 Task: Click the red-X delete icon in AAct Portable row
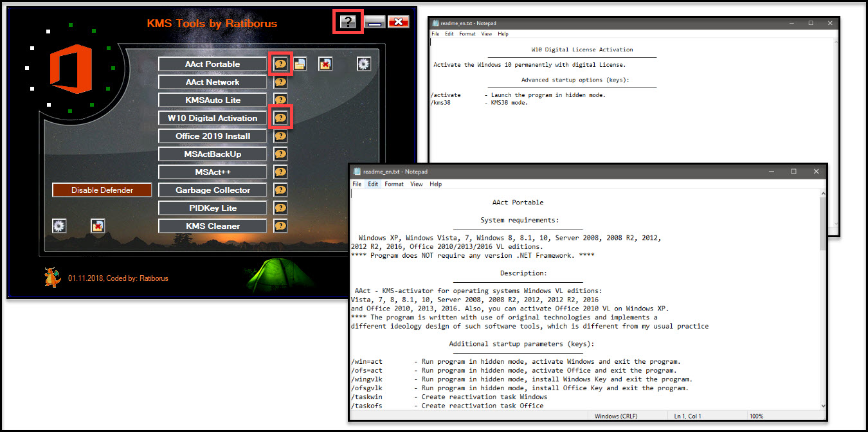325,64
